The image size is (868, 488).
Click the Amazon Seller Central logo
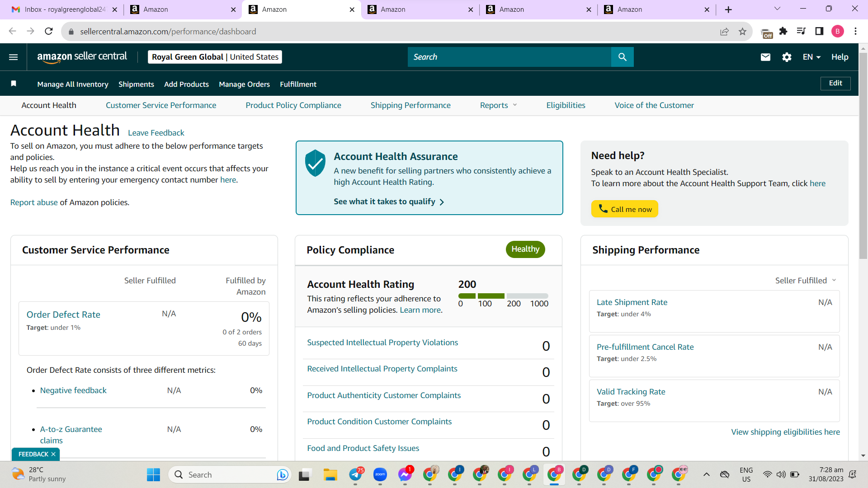[82, 57]
